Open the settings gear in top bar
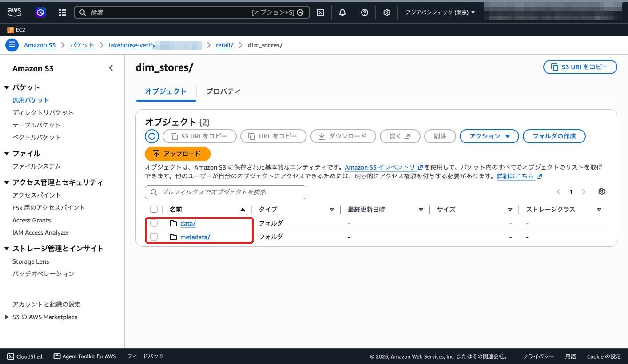The width and height of the screenshot is (628, 364). point(387,12)
